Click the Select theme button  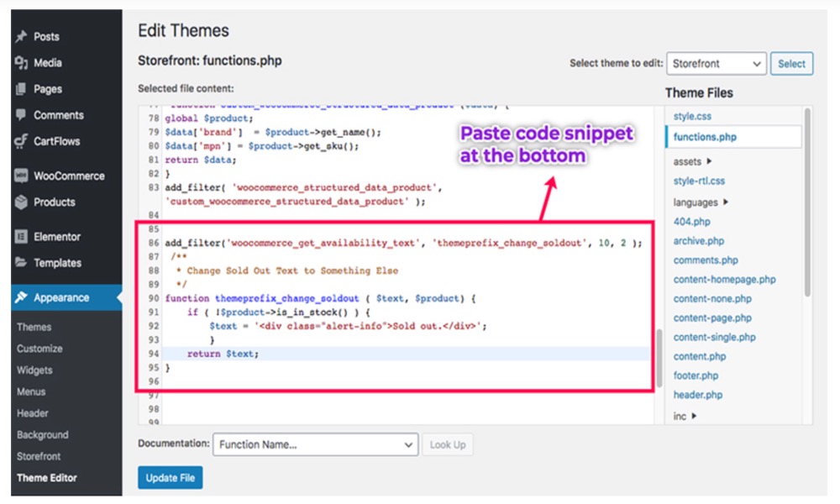point(792,63)
